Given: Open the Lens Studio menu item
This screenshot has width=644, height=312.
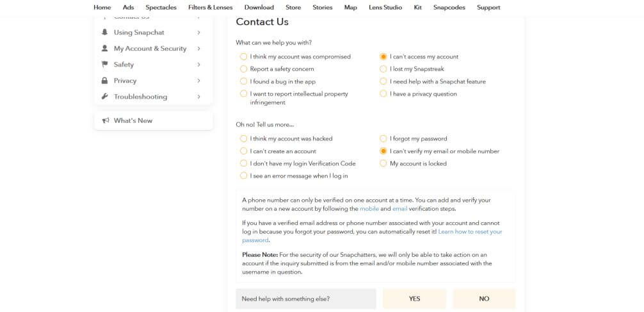Looking at the screenshot, I should [x=385, y=8].
